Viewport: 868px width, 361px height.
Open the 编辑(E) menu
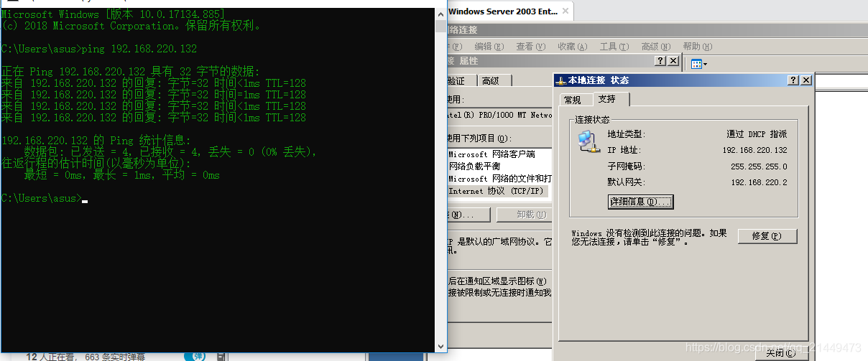tap(489, 47)
